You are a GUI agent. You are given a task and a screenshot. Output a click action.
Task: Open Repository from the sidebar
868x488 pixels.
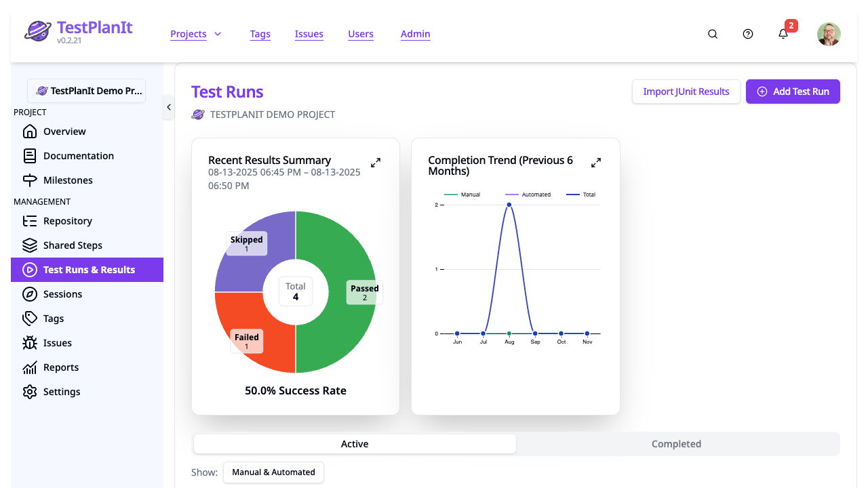pyautogui.click(x=30, y=220)
